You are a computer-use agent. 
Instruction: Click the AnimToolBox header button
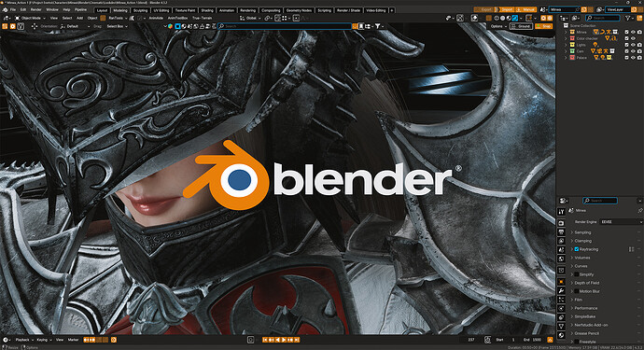pyautogui.click(x=178, y=18)
